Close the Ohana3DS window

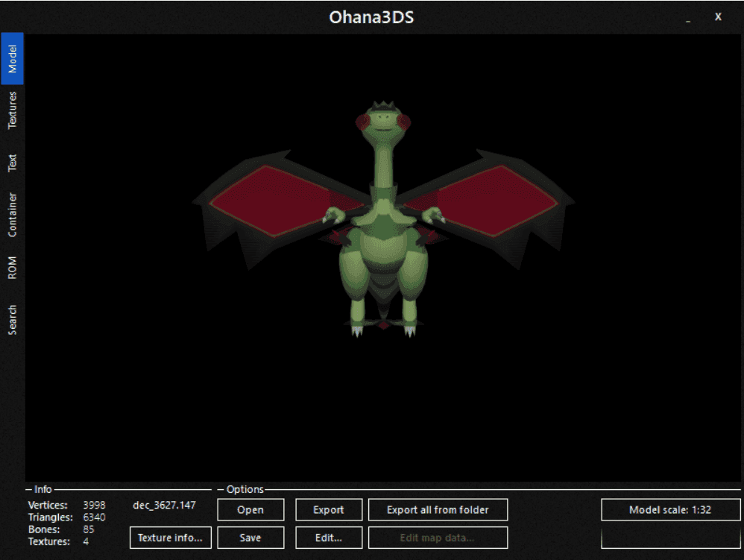[x=718, y=16]
